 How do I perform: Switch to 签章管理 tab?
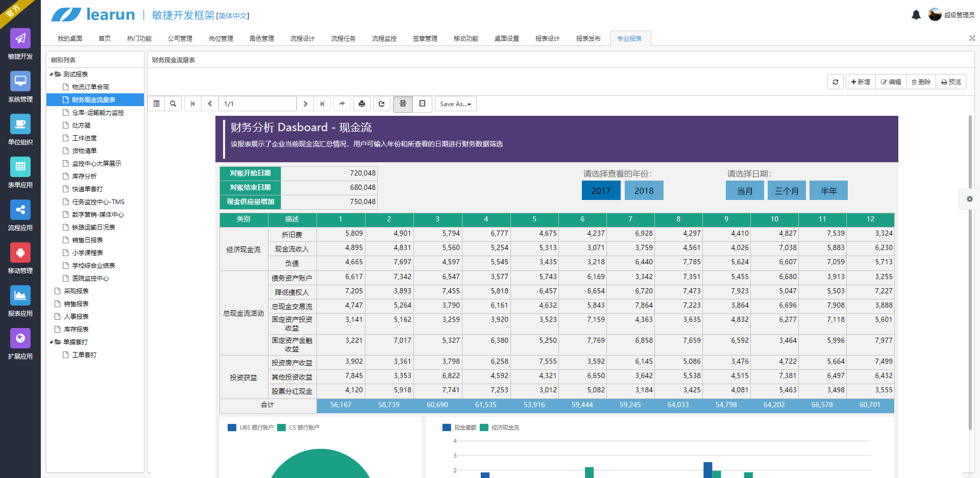[425, 38]
